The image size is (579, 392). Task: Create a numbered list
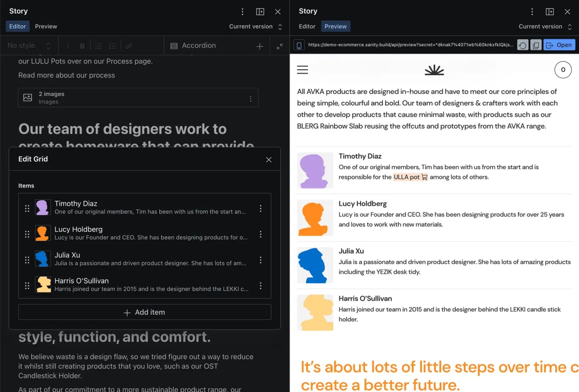coord(113,45)
